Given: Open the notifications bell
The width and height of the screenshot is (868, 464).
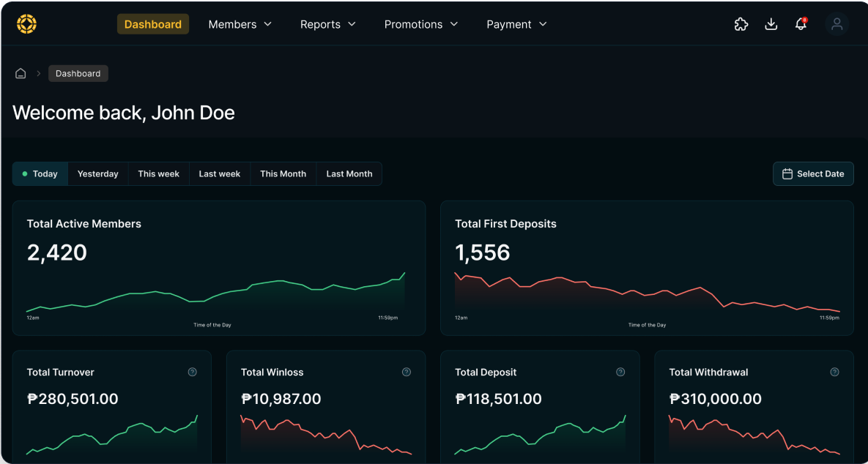Looking at the screenshot, I should pyautogui.click(x=801, y=24).
